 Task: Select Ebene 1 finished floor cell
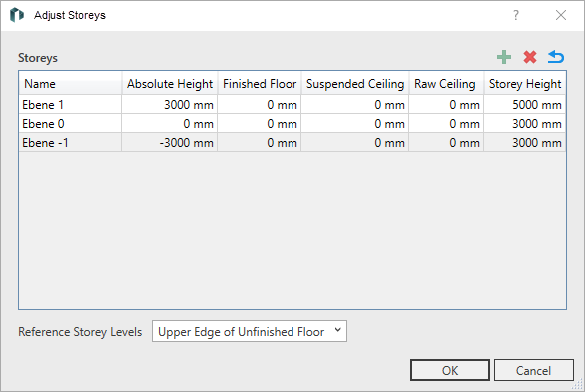pos(260,105)
